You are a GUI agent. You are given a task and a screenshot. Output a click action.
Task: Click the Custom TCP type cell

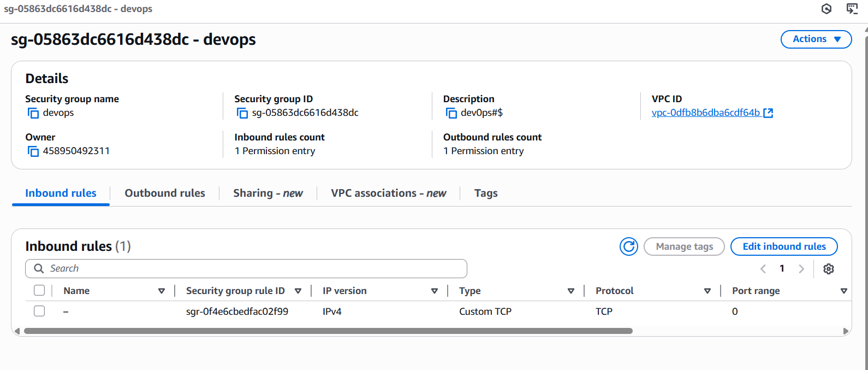485,312
